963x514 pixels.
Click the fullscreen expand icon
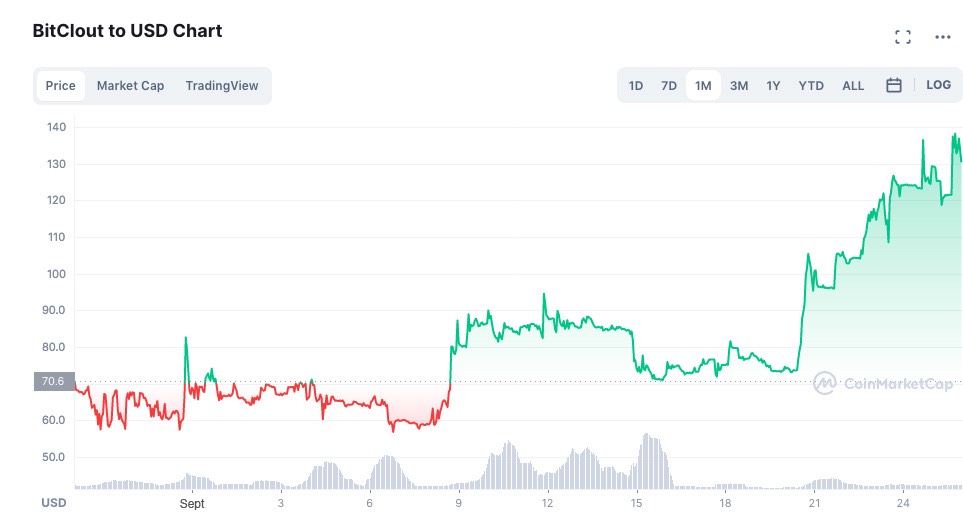coord(902,37)
